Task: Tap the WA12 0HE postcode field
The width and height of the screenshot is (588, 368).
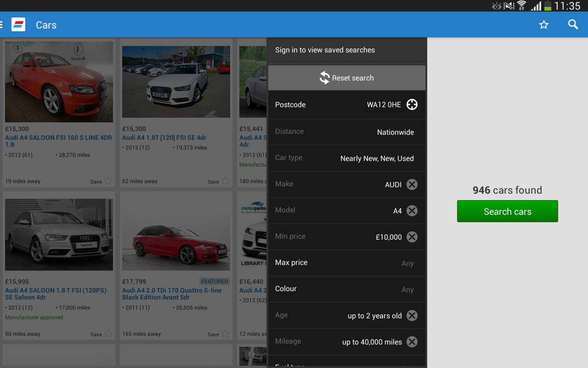Action: (384, 104)
